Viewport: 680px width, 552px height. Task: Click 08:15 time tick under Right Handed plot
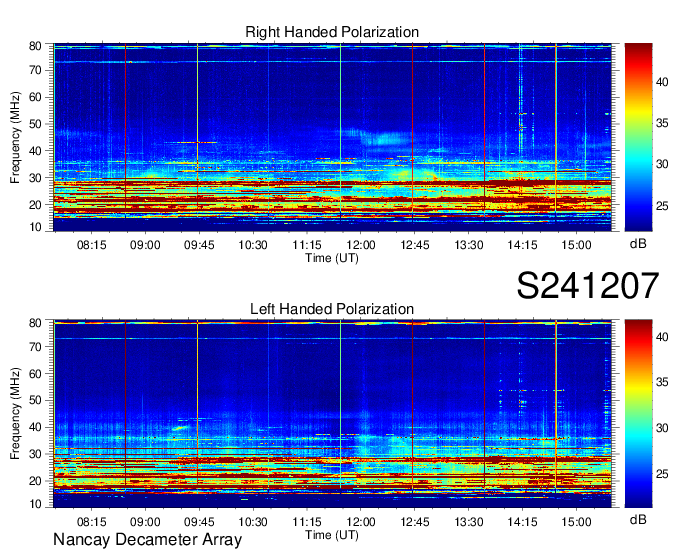92,245
